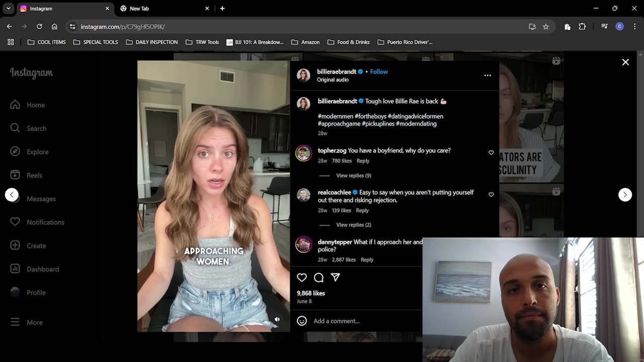Reply to dannytepper's comment
The width and height of the screenshot is (644, 362).
click(x=367, y=259)
